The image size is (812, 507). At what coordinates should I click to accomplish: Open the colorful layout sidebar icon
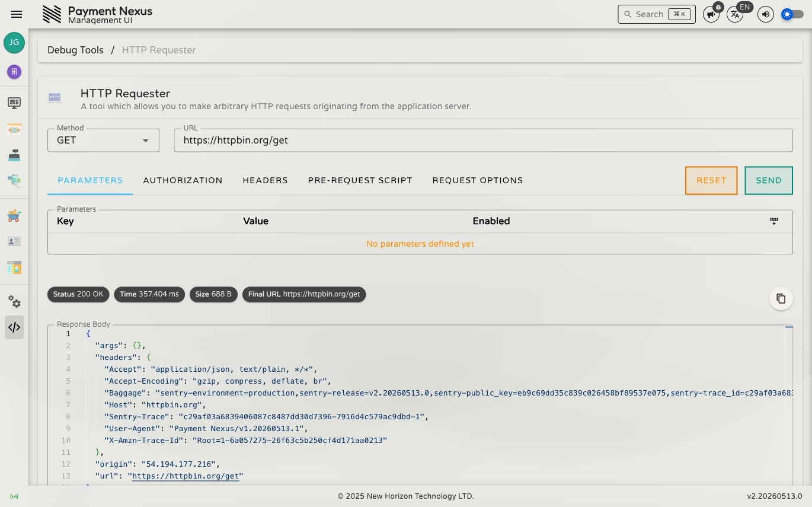pyautogui.click(x=14, y=267)
